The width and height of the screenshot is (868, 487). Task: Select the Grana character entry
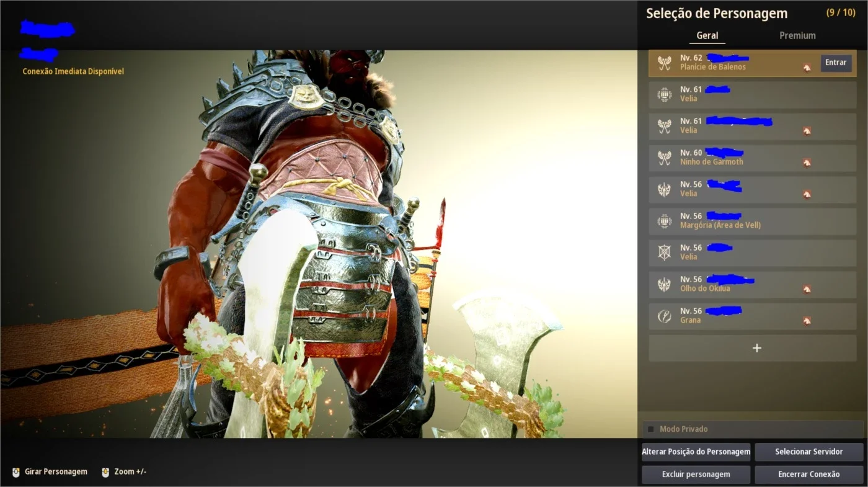[753, 316]
